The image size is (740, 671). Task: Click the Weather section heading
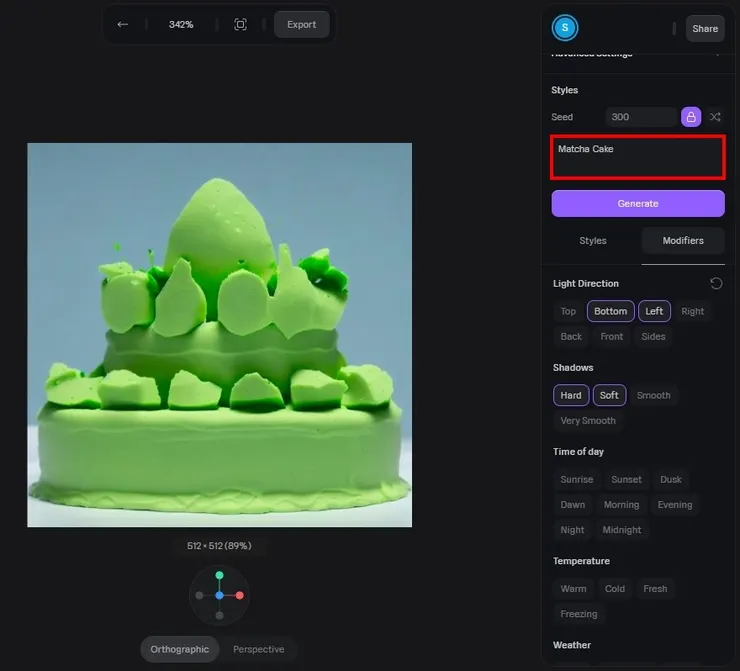tap(572, 645)
